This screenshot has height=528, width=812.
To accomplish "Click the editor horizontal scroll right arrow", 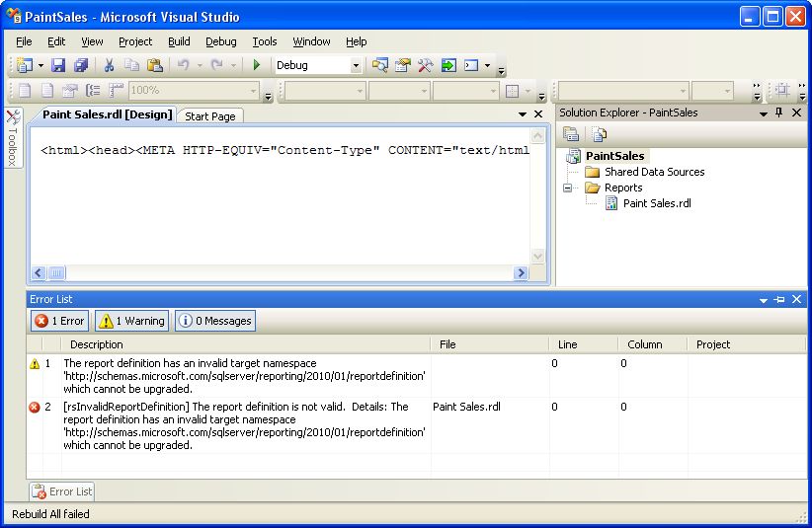I will point(521,272).
